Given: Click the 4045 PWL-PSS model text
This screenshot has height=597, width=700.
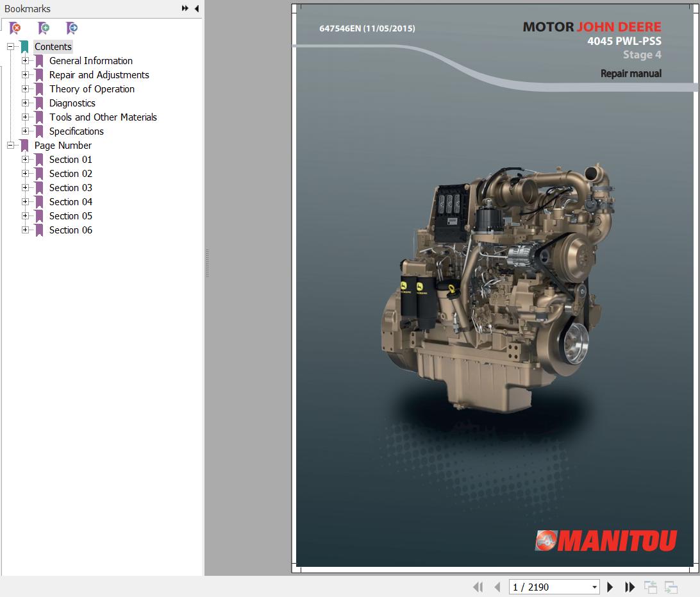Looking at the screenshot, I should [x=624, y=41].
